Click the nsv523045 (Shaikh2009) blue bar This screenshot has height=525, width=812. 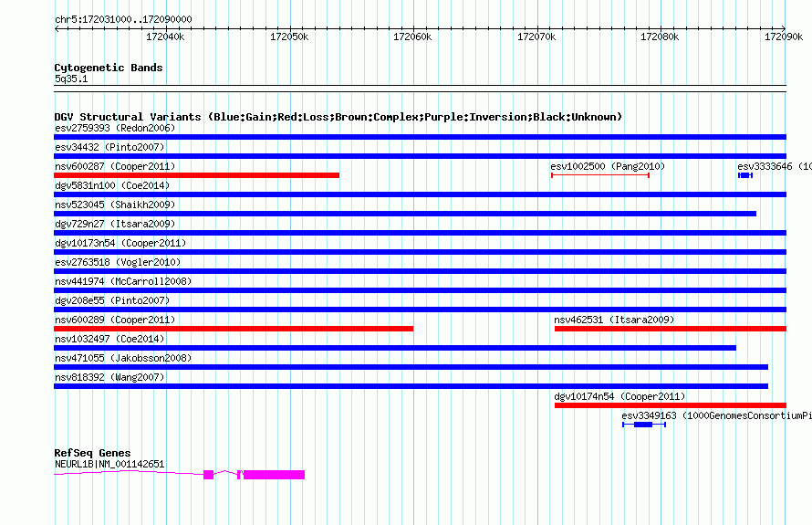point(405,214)
